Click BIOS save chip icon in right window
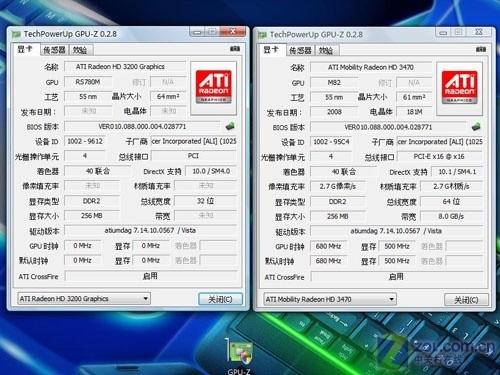The height and width of the screenshot is (375, 500). point(476,127)
